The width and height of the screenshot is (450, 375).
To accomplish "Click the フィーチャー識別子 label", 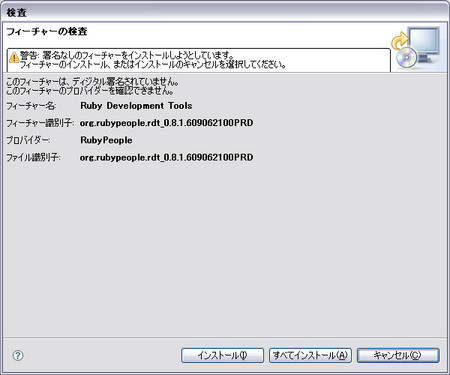I will coord(40,123).
